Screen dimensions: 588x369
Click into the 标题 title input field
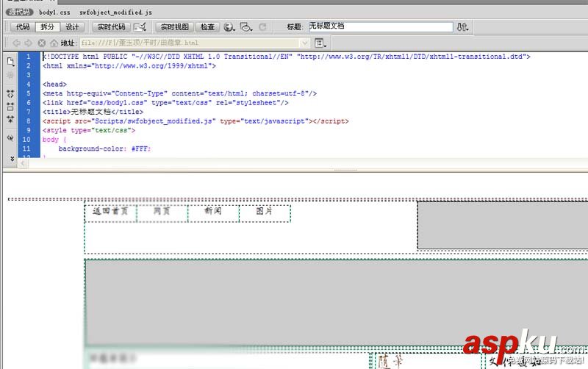click(x=381, y=26)
